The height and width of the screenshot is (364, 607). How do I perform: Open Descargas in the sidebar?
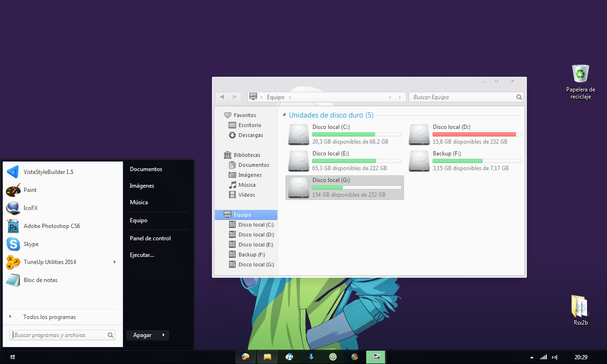[251, 135]
